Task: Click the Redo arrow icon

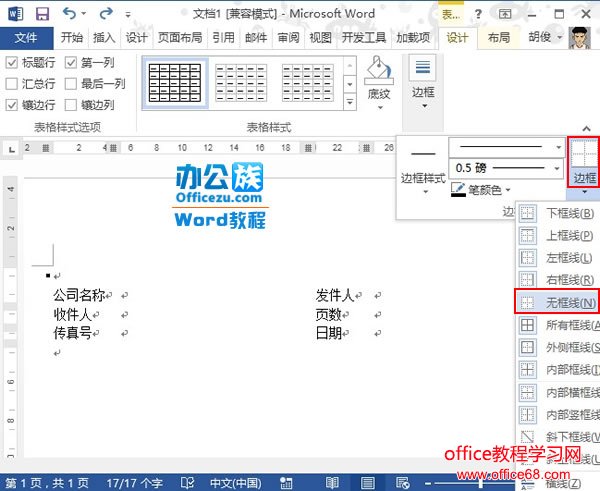Action: tap(106, 14)
